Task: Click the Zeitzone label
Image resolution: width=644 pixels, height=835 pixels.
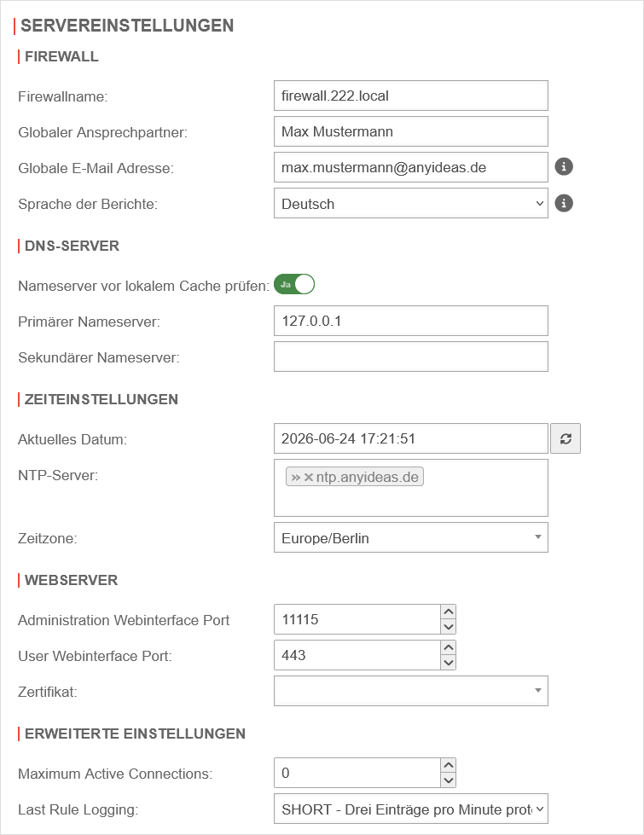Action: click(x=48, y=538)
